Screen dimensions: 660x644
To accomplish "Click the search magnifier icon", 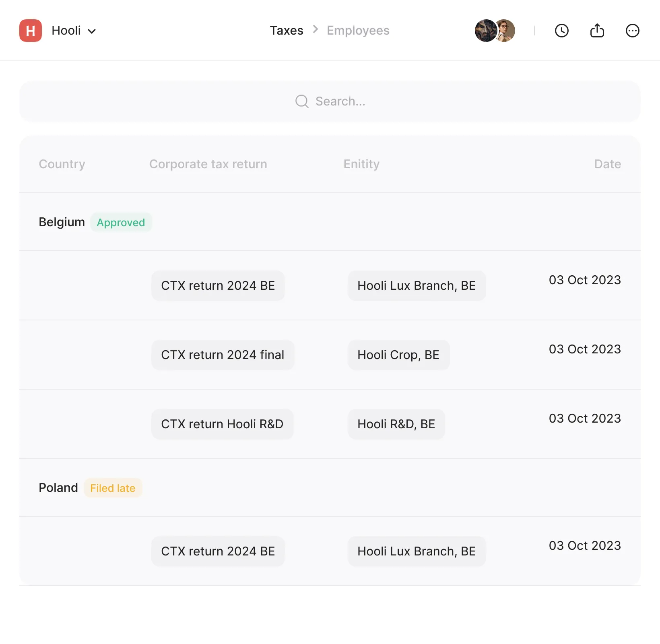I will click(302, 101).
